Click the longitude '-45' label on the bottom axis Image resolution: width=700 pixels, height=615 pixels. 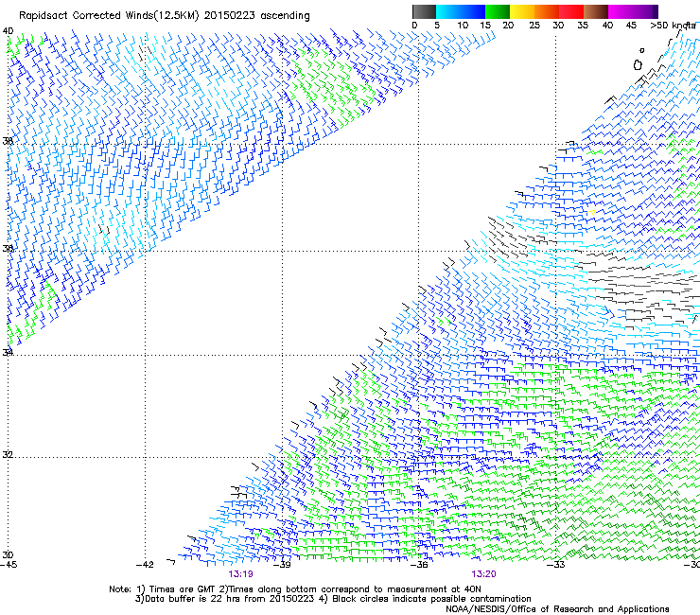pyautogui.click(x=9, y=565)
